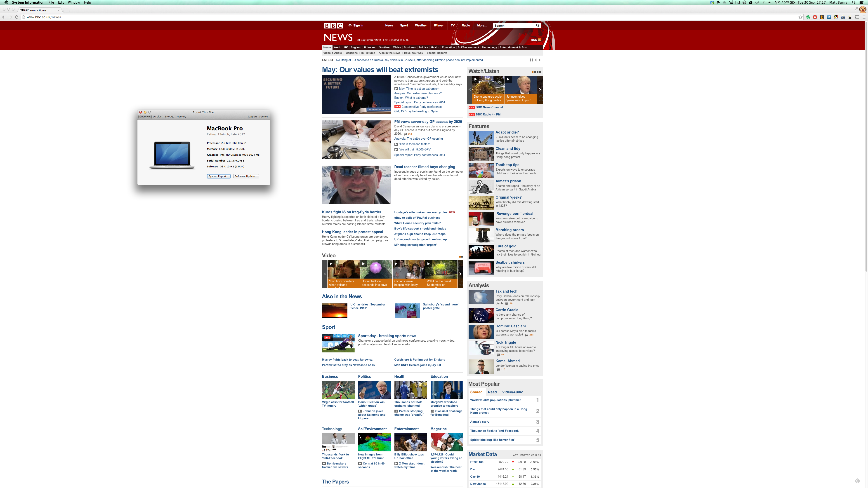This screenshot has height=488, width=868.
Task: Click the page vertical scrollbar
Action: (866, 146)
